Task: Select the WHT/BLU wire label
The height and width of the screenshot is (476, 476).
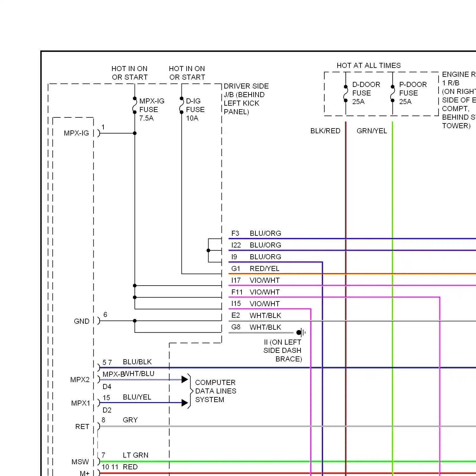Action: 139,374
